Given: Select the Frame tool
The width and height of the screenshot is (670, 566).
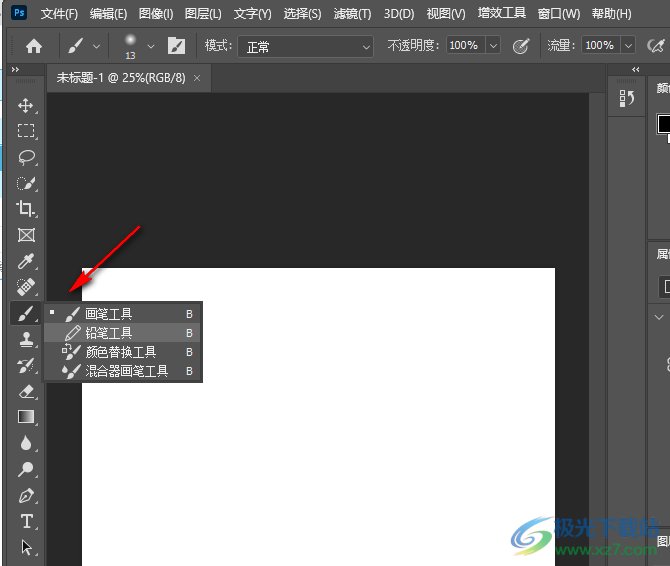Looking at the screenshot, I should tap(26, 235).
